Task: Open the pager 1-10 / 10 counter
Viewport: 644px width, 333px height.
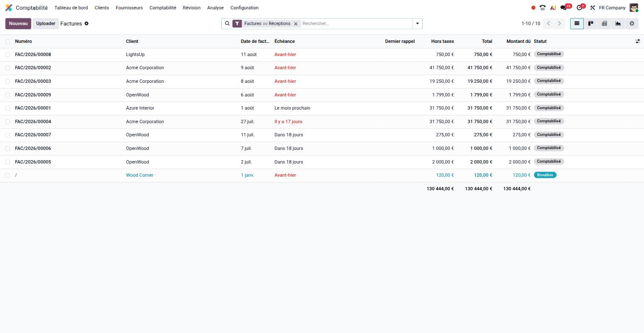Action: (x=531, y=23)
